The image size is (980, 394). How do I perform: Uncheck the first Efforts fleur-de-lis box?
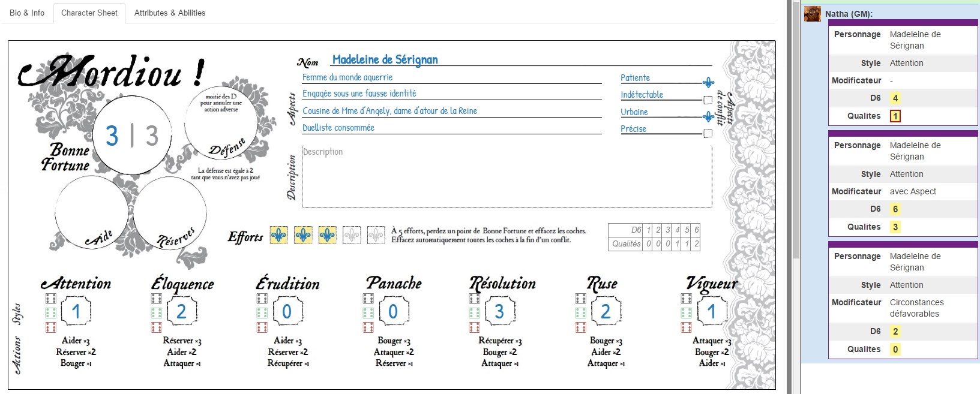pyautogui.click(x=278, y=235)
